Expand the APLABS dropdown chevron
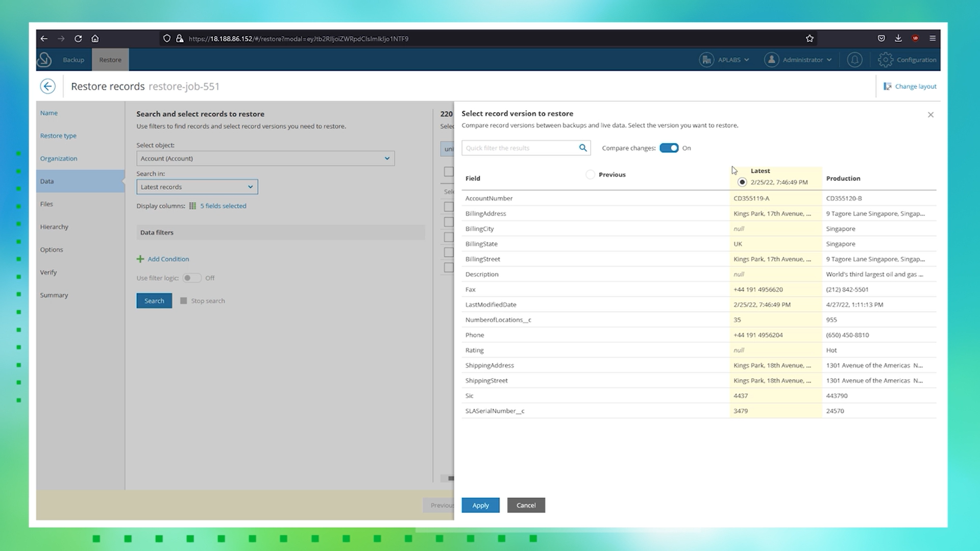The width and height of the screenshot is (980, 551). pyautogui.click(x=747, y=60)
